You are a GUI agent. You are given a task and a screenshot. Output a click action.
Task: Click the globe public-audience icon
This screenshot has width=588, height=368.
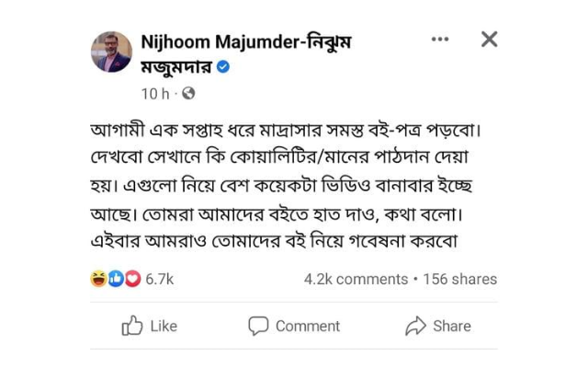pyautogui.click(x=188, y=93)
